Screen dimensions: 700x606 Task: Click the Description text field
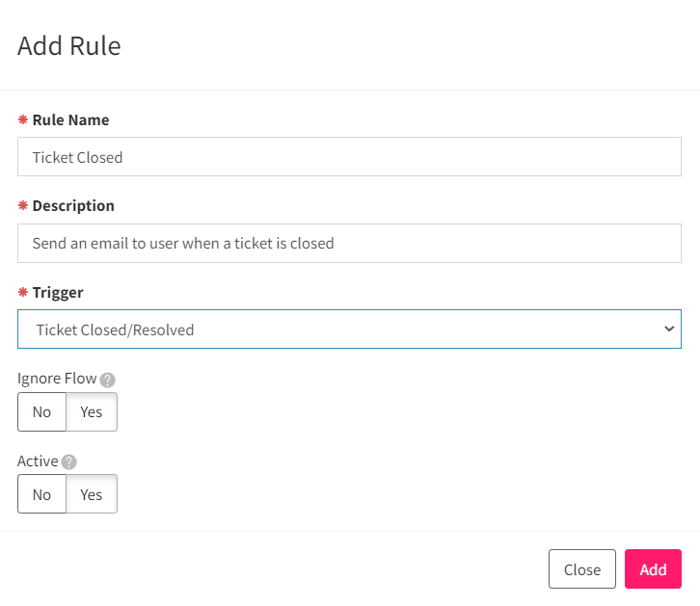click(349, 243)
